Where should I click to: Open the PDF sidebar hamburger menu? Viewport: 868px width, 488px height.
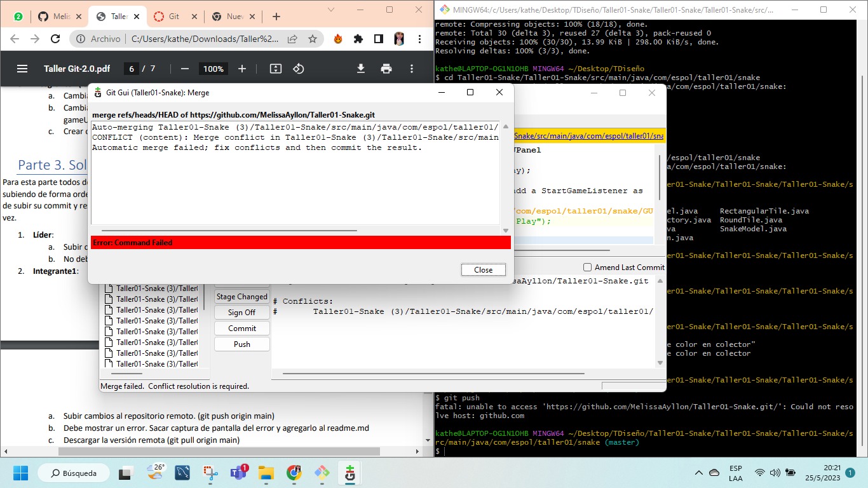(22, 69)
